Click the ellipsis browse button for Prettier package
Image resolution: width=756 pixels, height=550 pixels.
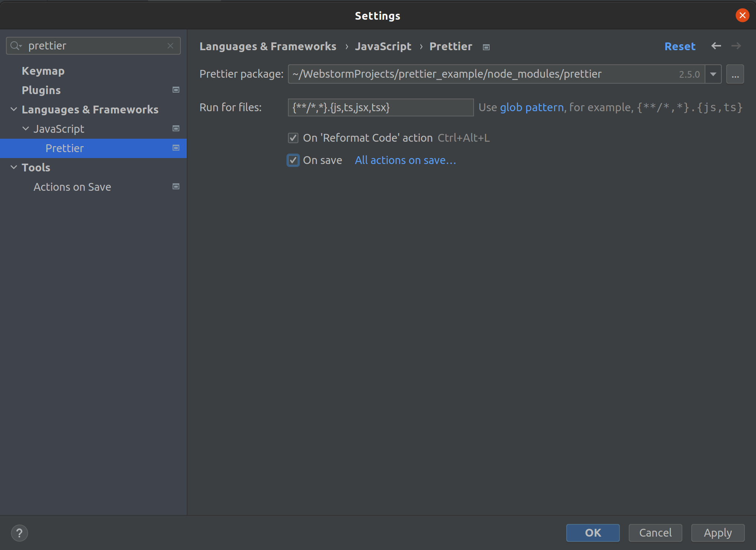(735, 73)
